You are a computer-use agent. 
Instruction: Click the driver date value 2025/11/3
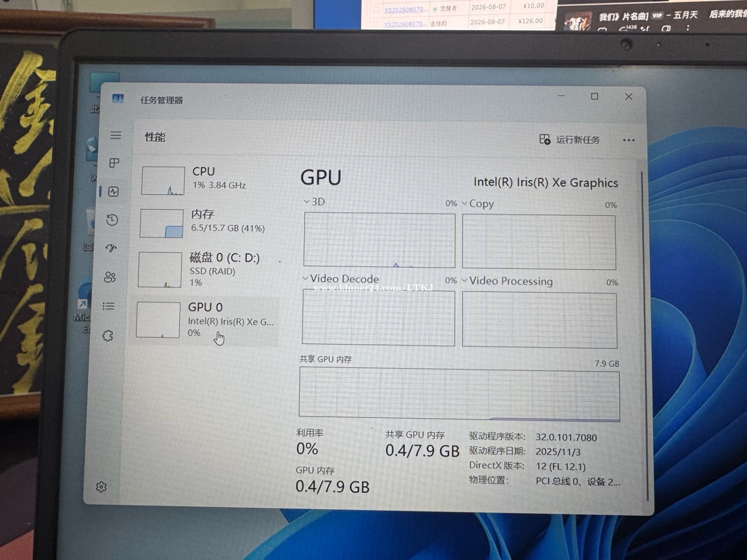(558, 452)
